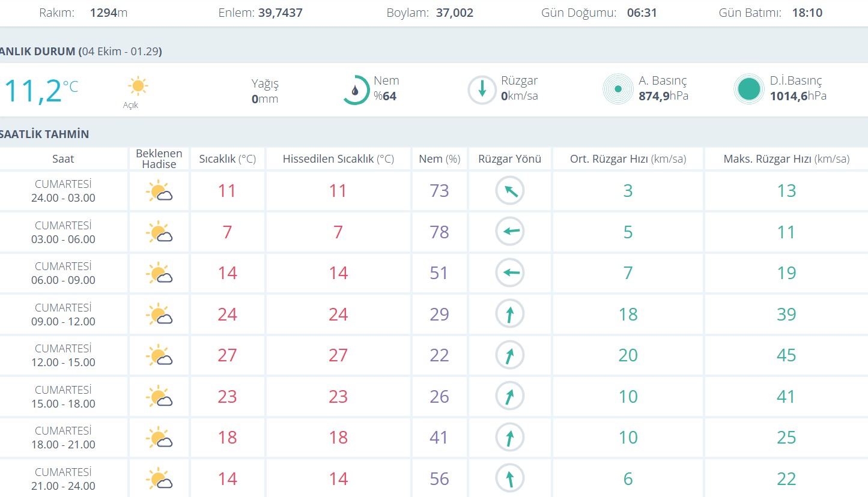Click the 'SAATLİK TAHMİN' section heading

click(45, 134)
